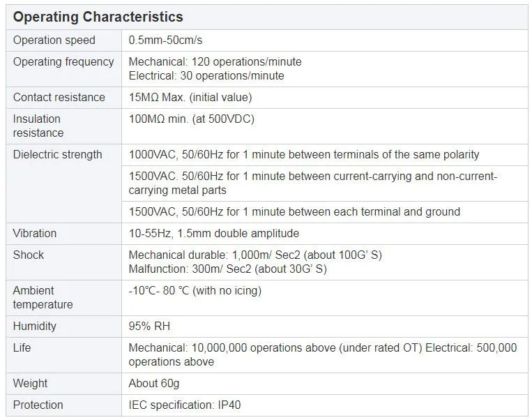The height and width of the screenshot is (420, 532).
Task: Select the 100MΩ min. at 500VDC value
Action: pyautogui.click(x=192, y=119)
